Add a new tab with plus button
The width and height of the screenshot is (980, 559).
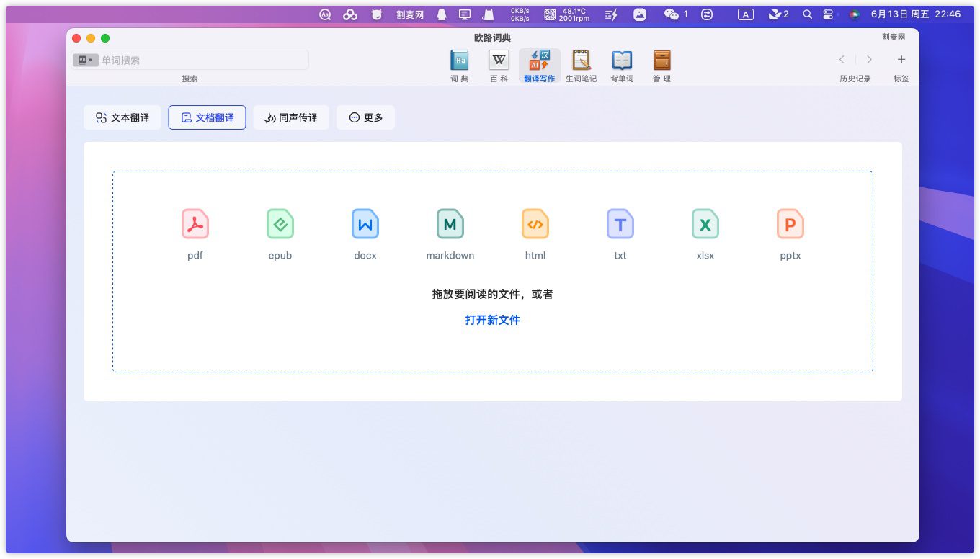[x=901, y=60]
